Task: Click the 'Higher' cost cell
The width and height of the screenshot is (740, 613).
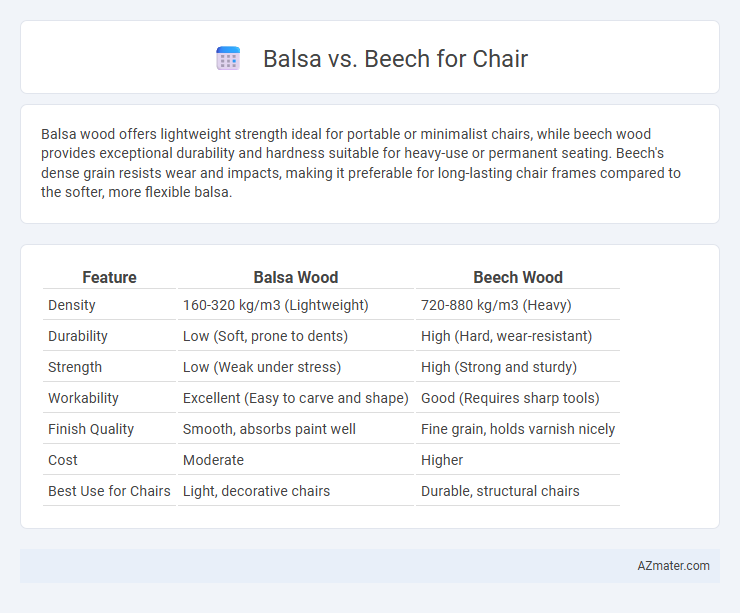Action: pyautogui.click(x=518, y=460)
